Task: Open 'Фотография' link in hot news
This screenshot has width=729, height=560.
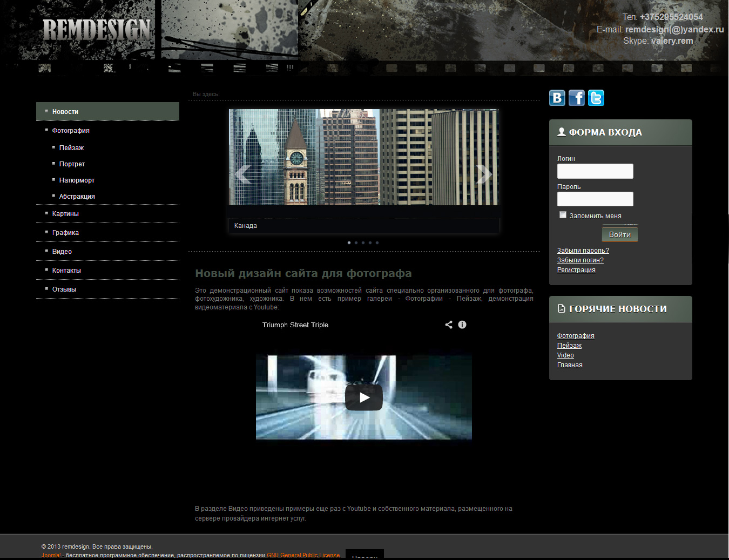Action: click(x=576, y=336)
